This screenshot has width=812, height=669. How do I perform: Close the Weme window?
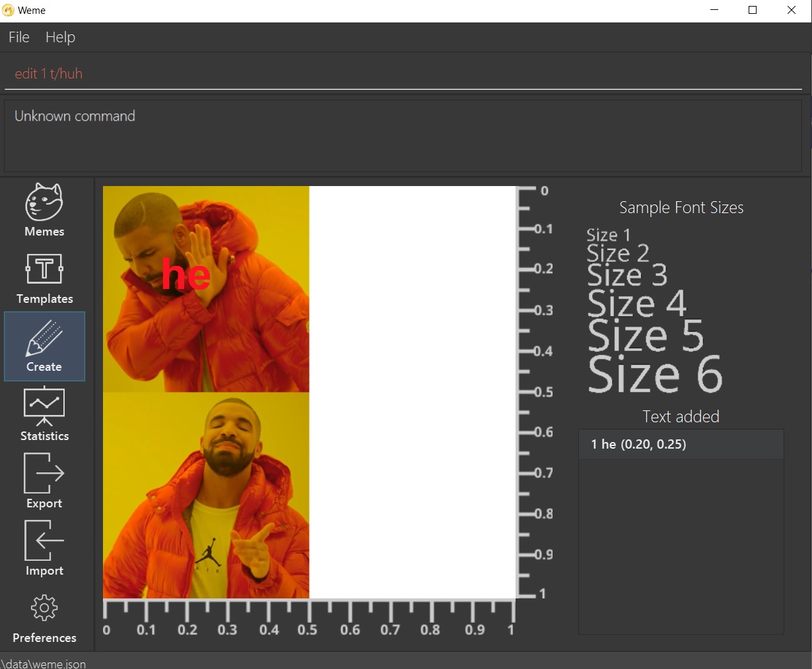(x=792, y=11)
